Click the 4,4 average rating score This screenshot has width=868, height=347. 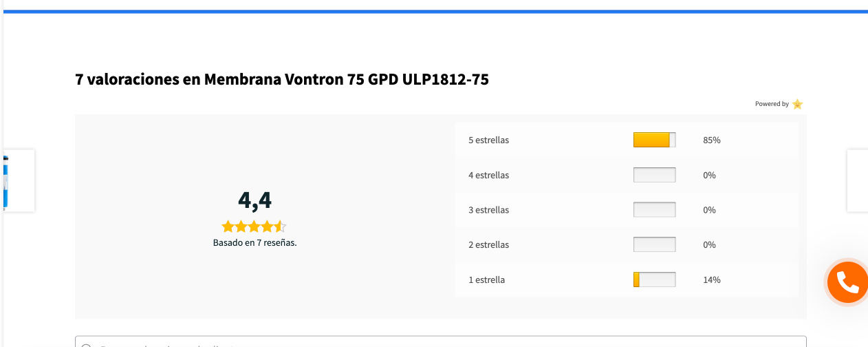pos(254,200)
